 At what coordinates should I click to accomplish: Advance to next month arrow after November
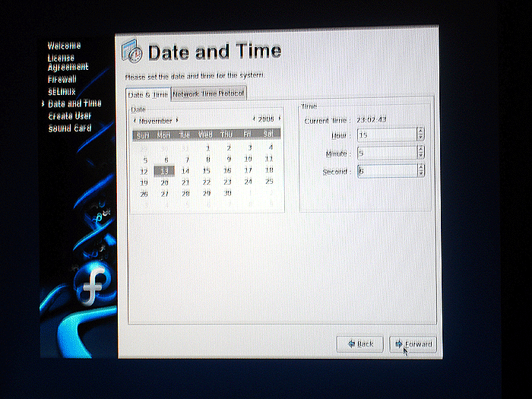pos(177,120)
